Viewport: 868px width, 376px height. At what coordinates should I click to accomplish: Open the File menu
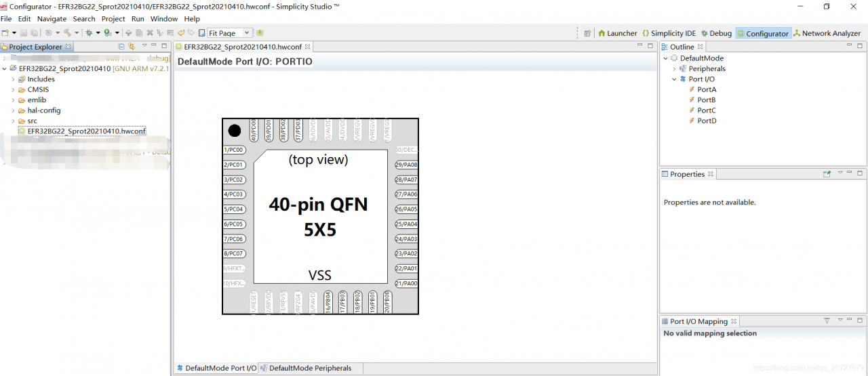(x=6, y=19)
